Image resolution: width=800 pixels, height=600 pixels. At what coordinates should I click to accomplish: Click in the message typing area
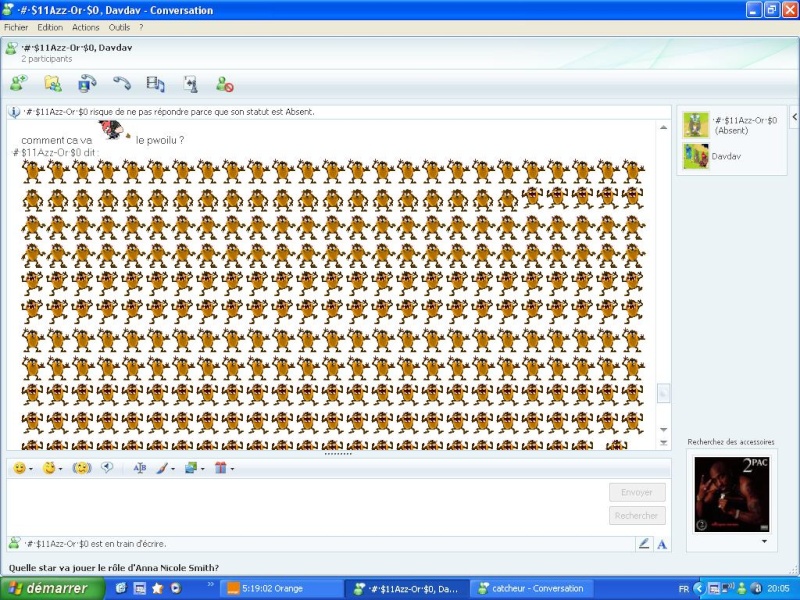click(306, 507)
